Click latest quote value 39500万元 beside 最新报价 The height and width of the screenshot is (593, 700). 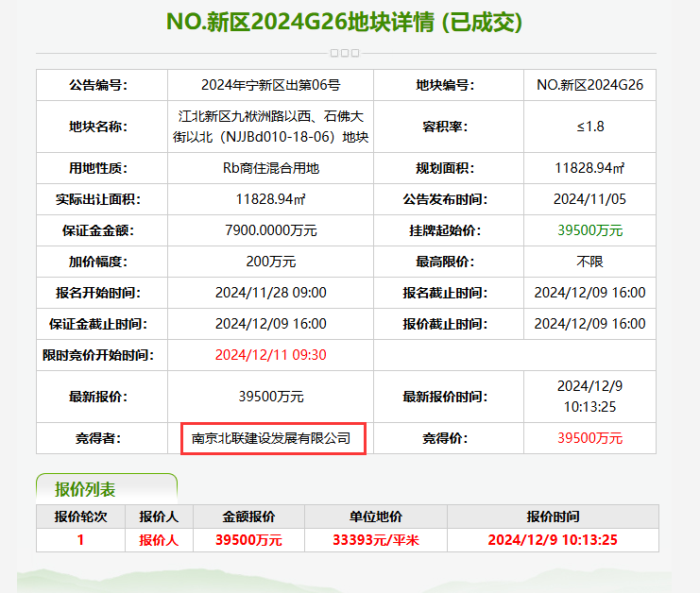(x=270, y=397)
